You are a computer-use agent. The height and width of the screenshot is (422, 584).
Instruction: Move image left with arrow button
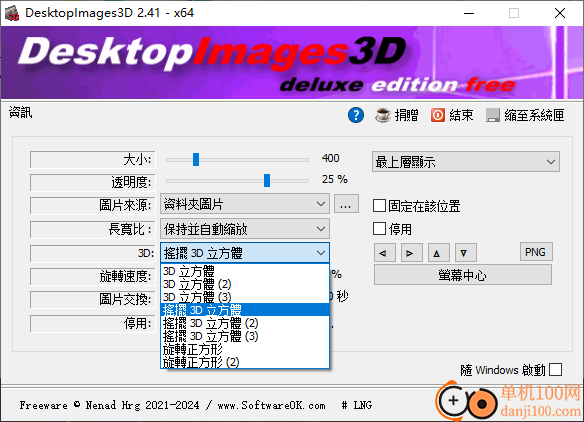click(384, 253)
